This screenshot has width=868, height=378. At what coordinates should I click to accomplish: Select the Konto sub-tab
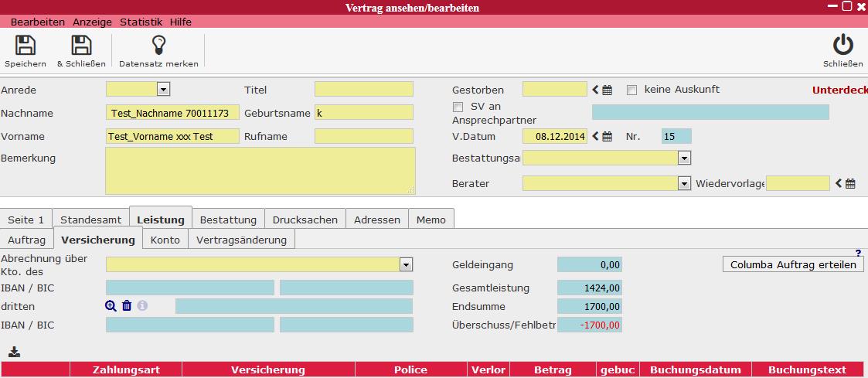point(165,240)
